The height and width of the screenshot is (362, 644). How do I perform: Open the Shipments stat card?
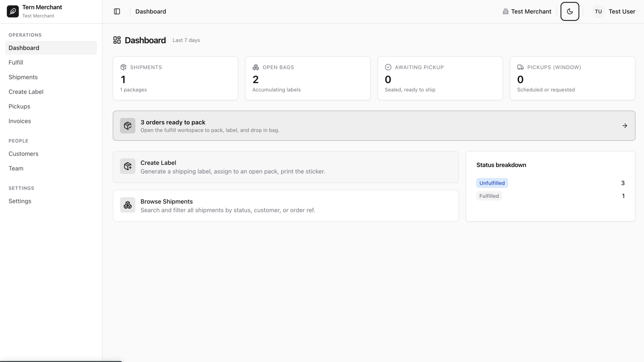pos(175,78)
